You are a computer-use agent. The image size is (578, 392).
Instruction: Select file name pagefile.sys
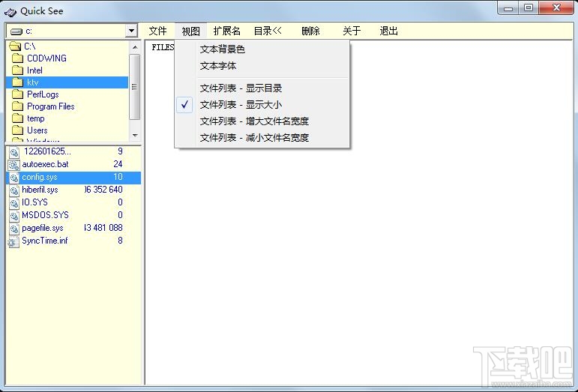click(43, 228)
